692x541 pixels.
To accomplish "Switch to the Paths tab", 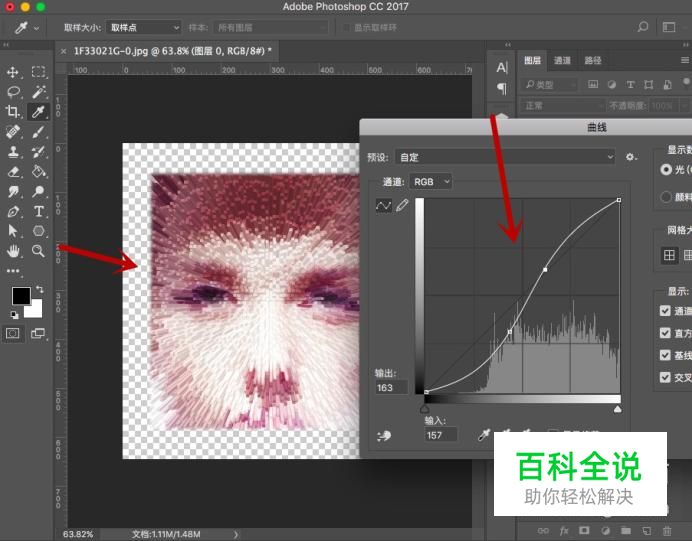I will pyautogui.click(x=593, y=60).
